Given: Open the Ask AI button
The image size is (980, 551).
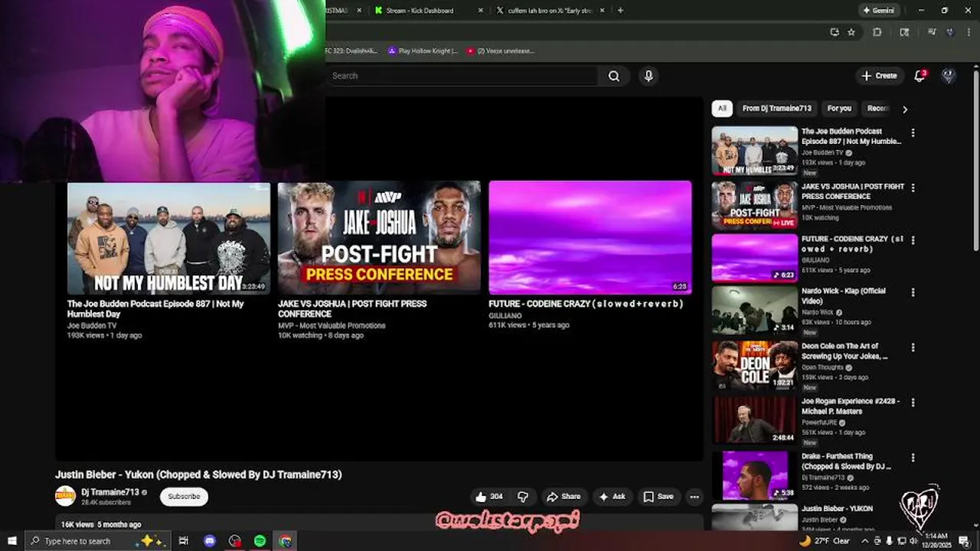Looking at the screenshot, I should 612,497.
